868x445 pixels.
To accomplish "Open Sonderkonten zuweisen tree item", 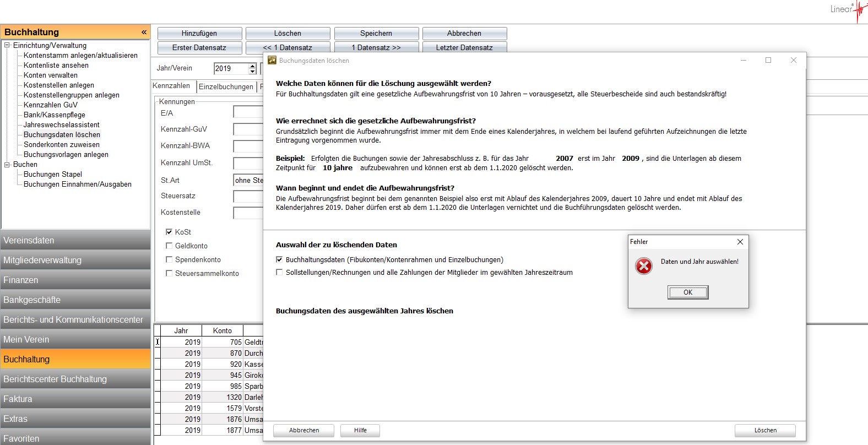I will (x=62, y=144).
